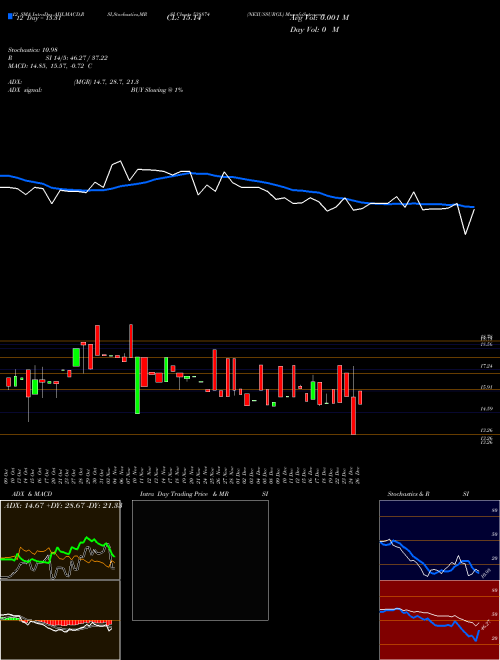
Task: Click the tall green candlestick with the longest body
Action: tap(137, 385)
